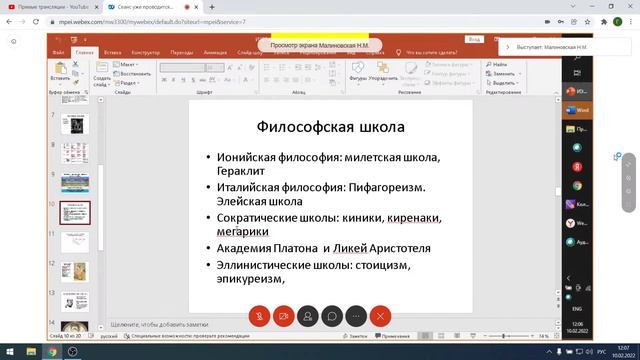
Task: Click OBS icon on Windows taskbar
Action: coord(73,352)
